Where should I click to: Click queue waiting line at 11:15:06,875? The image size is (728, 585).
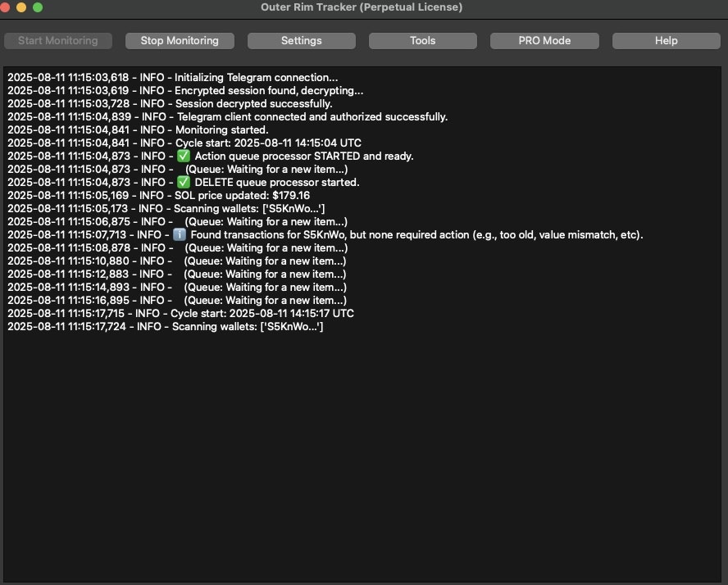pyautogui.click(x=177, y=221)
